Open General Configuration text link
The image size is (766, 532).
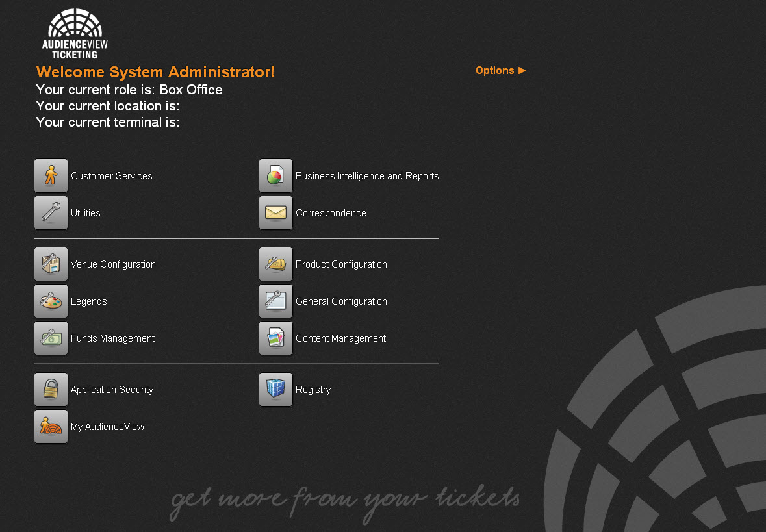(x=341, y=301)
